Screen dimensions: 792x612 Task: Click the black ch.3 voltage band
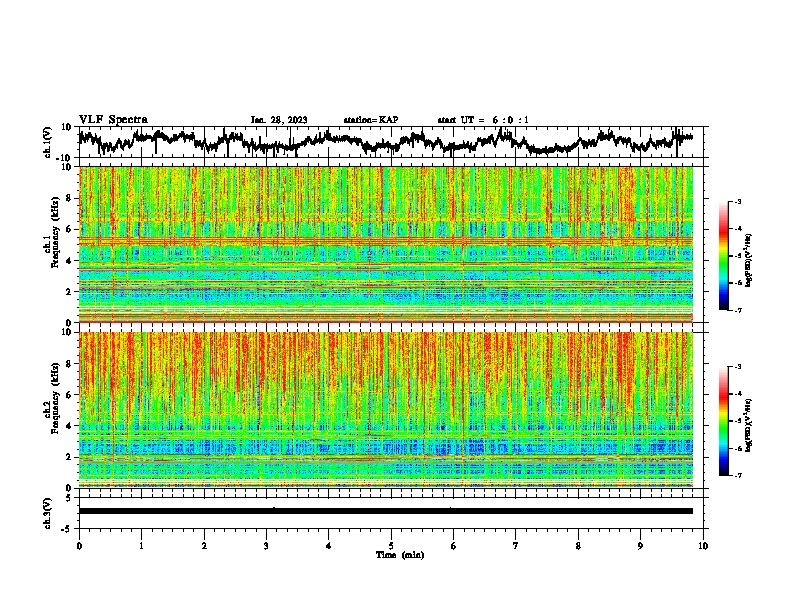coord(386,511)
